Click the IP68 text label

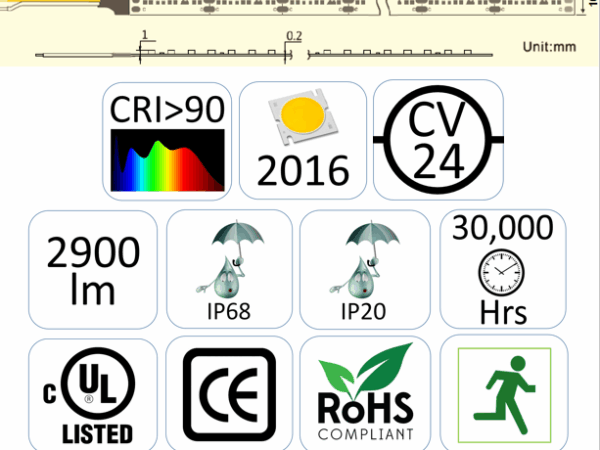[x=229, y=310]
